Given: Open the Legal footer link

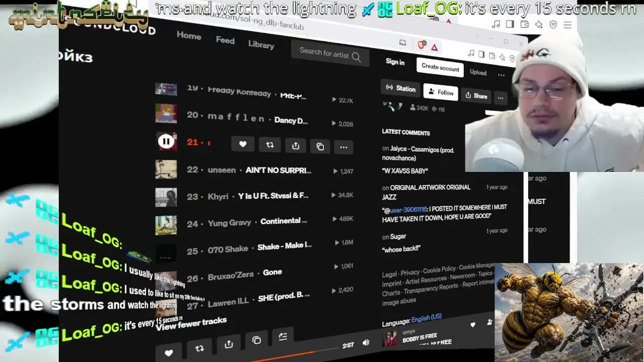Looking at the screenshot, I should [x=389, y=275].
